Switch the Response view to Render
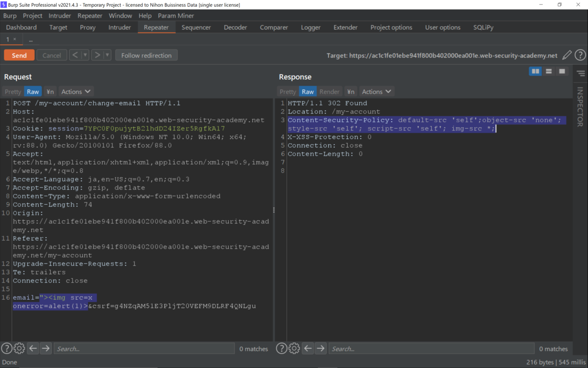The width and height of the screenshot is (588, 368). [329, 91]
